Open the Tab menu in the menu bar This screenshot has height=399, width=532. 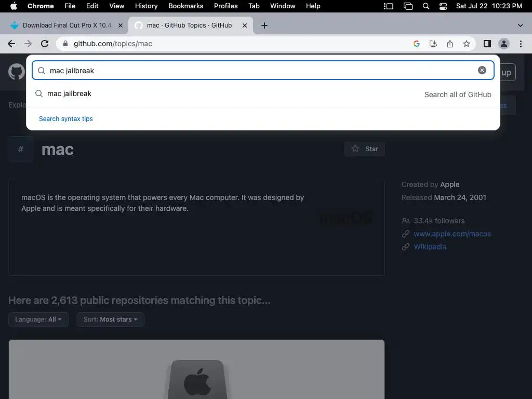pos(254,6)
